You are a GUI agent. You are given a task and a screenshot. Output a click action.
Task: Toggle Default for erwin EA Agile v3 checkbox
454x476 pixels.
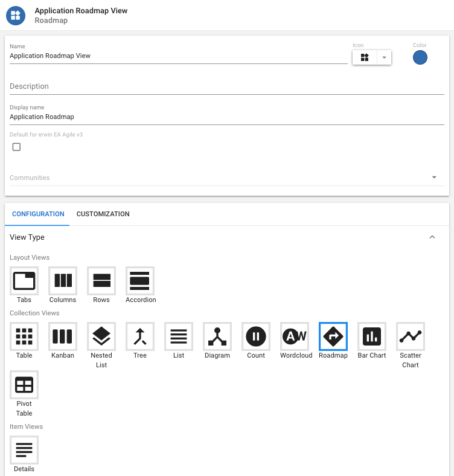coord(16,147)
